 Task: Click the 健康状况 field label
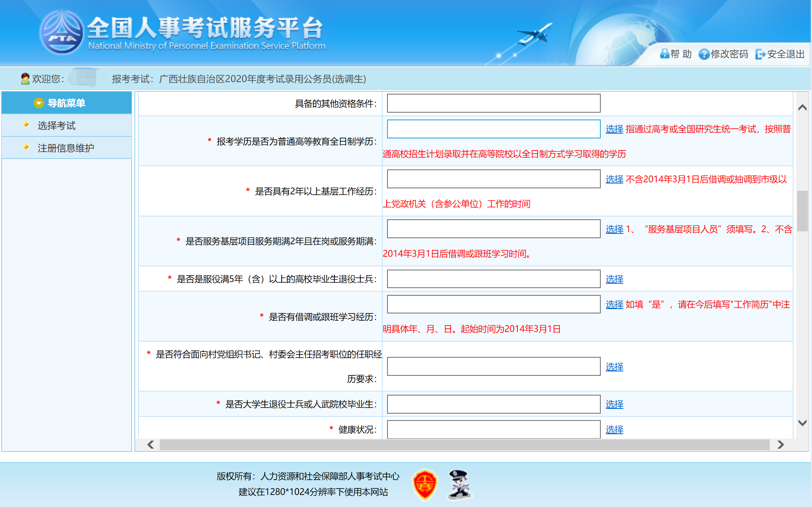click(357, 430)
